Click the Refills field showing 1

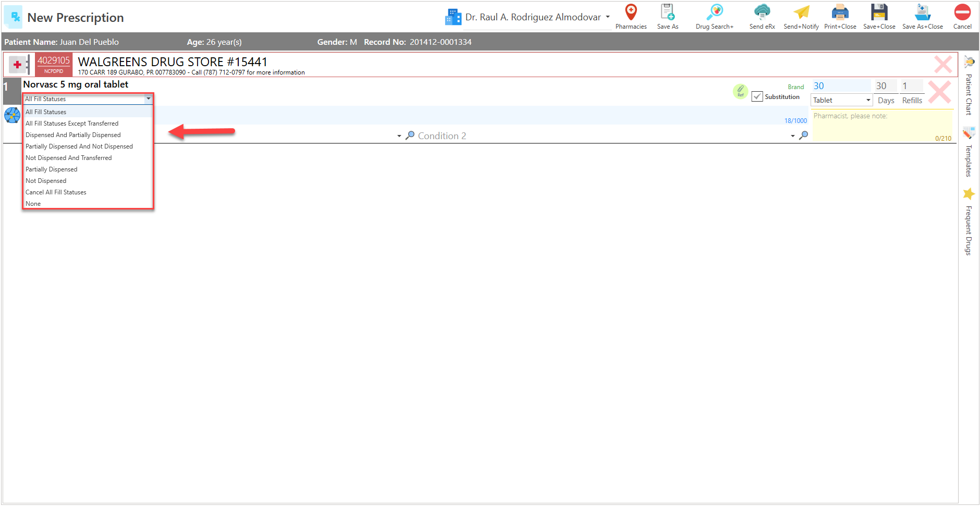[x=912, y=86]
